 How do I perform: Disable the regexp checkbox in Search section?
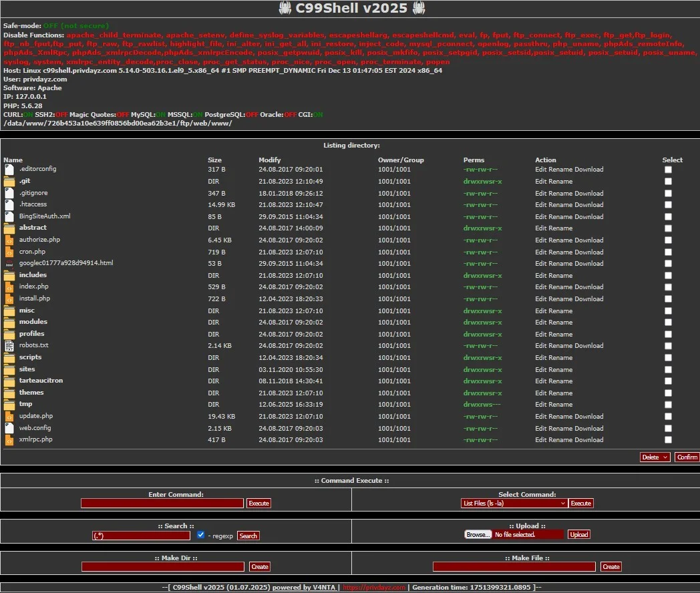[201, 534]
